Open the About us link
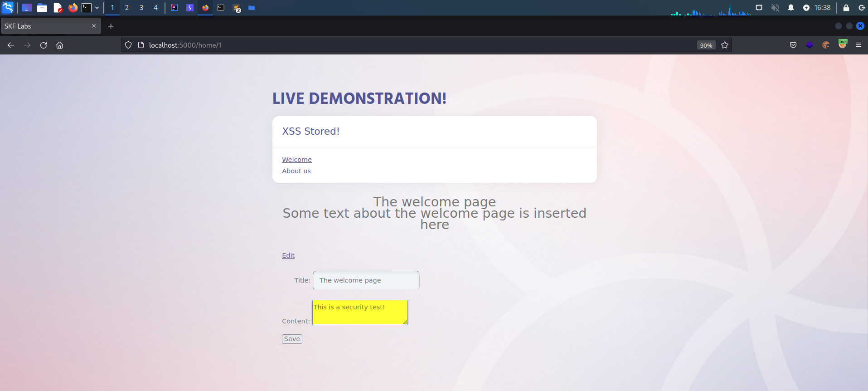This screenshot has height=391, width=868. 296,171
